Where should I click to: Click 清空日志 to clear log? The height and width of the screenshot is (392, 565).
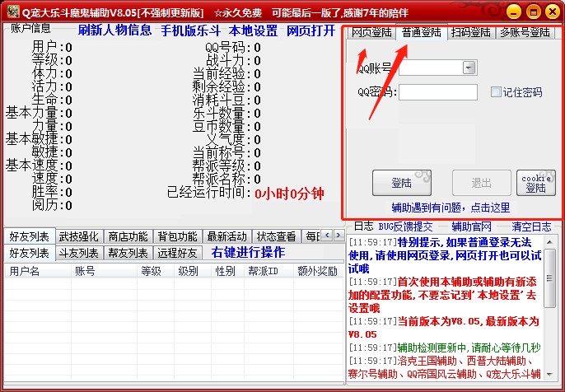[x=531, y=226]
